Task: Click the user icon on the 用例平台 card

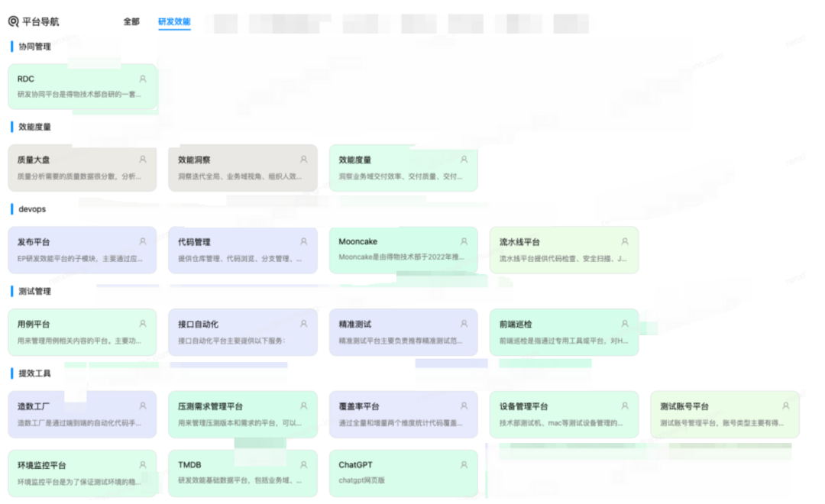Action: tap(143, 324)
